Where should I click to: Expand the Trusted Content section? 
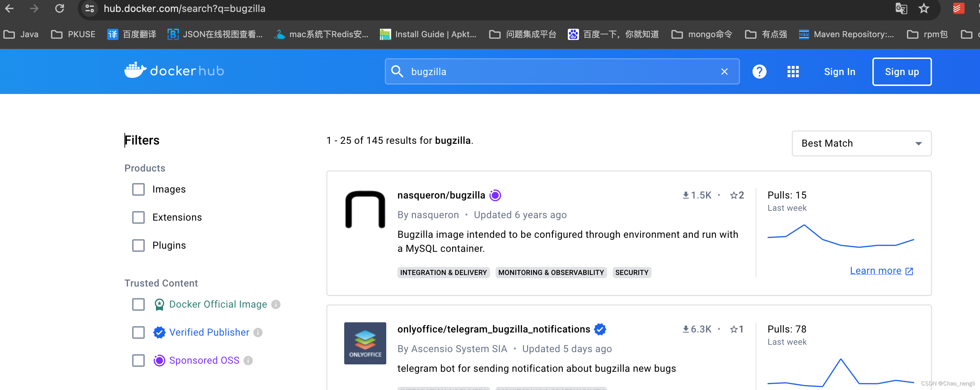click(161, 283)
